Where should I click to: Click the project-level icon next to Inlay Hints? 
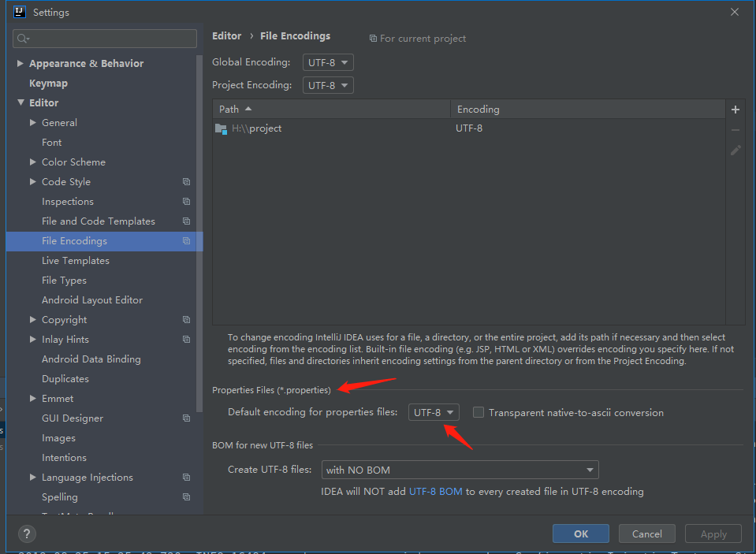[187, 340]
